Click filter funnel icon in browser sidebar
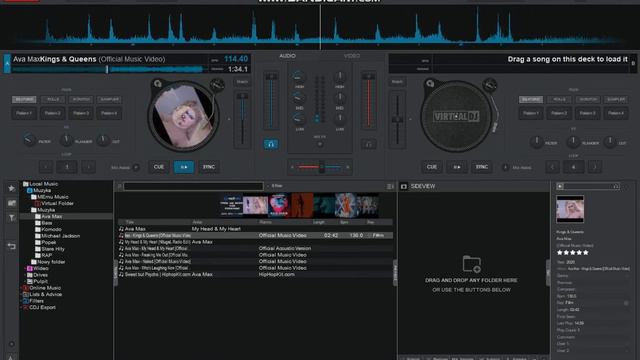This screenshot has width=640, height=360. click(x=11, y=217)
